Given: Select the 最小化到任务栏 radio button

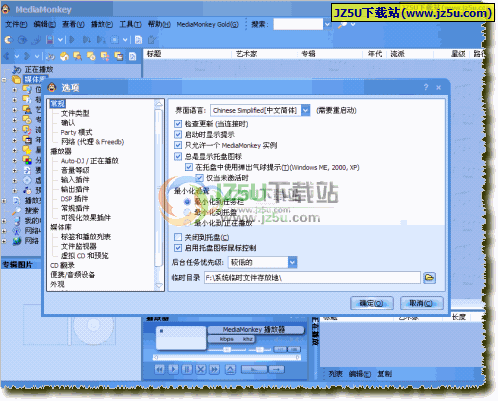Looking at the screenshot, I should click(x=187, y=201).
